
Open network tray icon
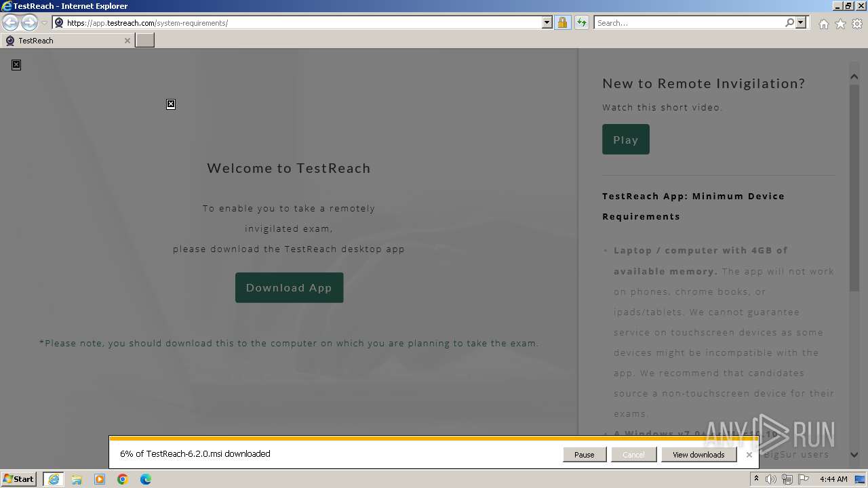point(787,479)
